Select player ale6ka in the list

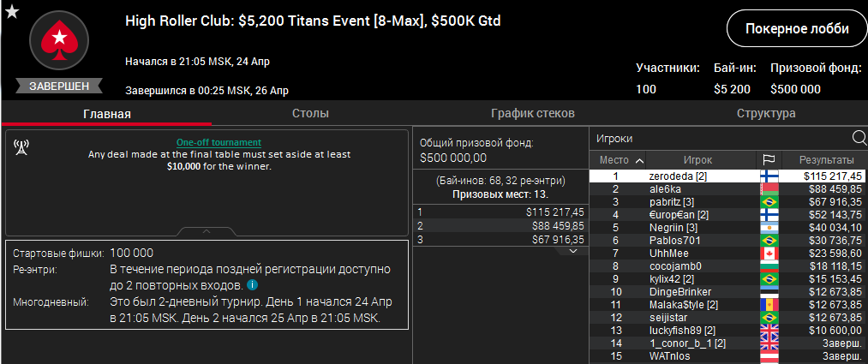pos(665,188)
